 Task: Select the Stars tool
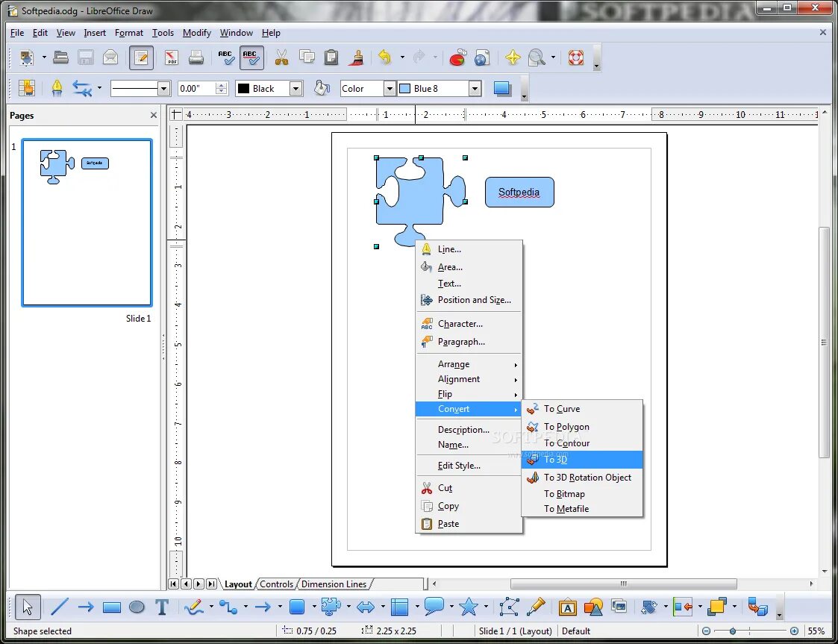pos(468,607)
